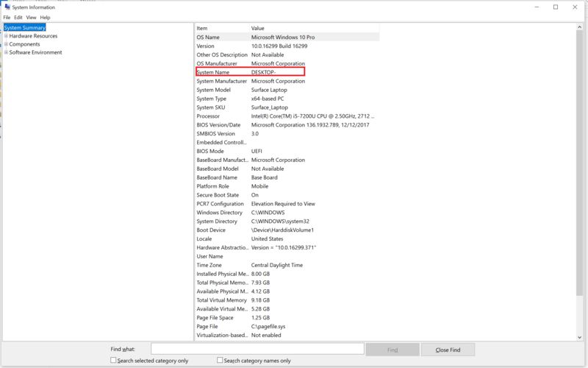
Task: Open the File menu
Action: 7,17
